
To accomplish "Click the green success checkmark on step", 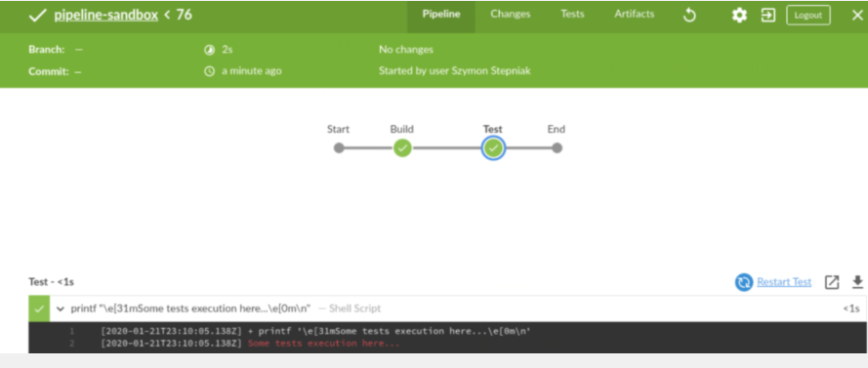I will [39, 308].
